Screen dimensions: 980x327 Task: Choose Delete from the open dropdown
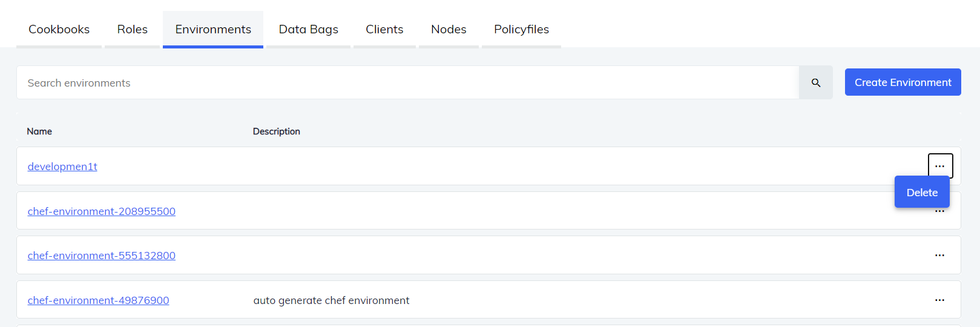[x=921, y=193]
